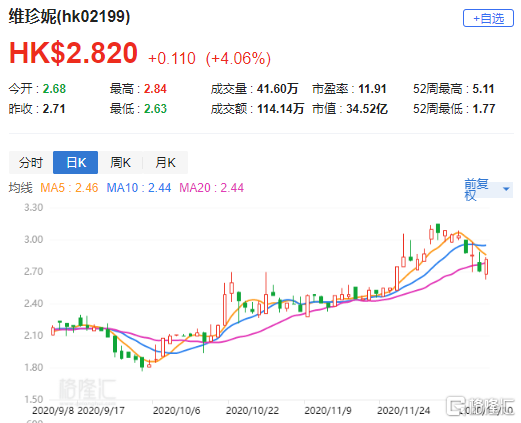521x423 pixels.
Task: Click the current price HK$2.820
Action: (x=73, y=53)
